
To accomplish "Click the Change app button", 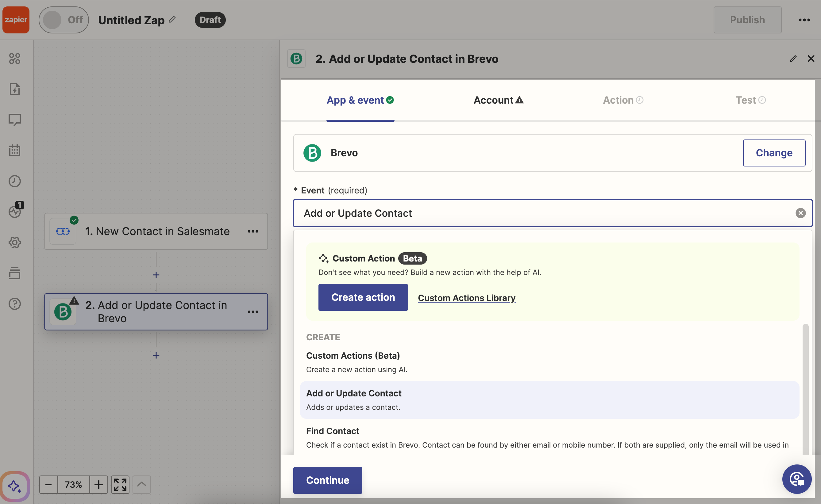I will pos(774,153).
